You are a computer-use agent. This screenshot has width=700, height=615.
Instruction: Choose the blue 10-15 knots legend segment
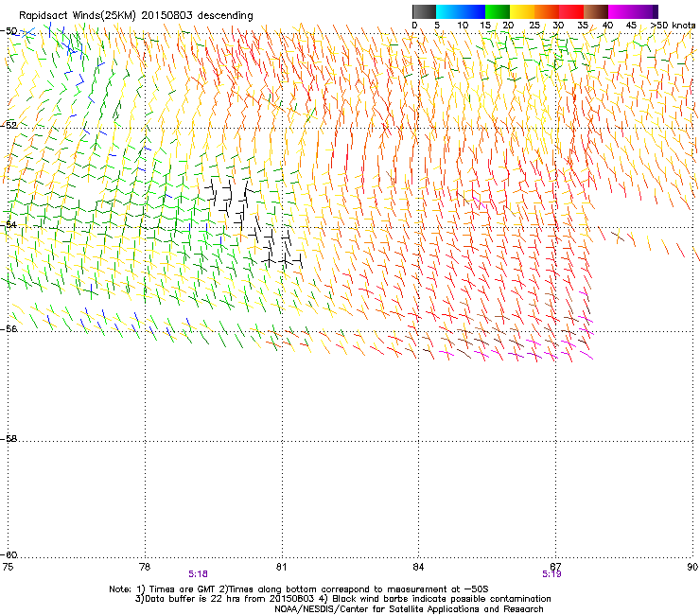coord(473,11)
